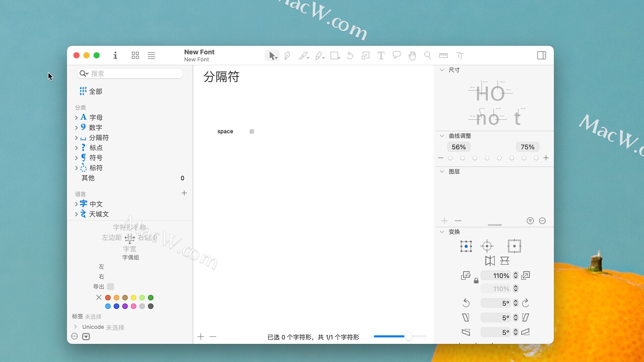Open layer options ellipsis menu

coord(542,221)
